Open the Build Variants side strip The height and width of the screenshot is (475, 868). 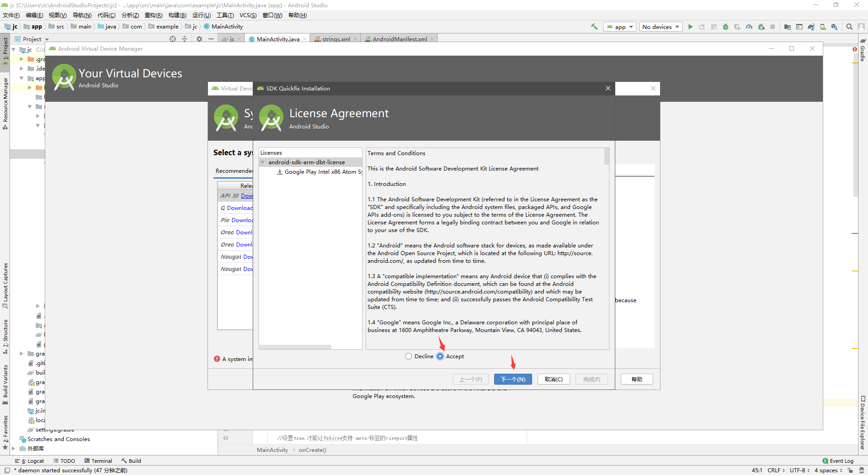click(x=5, y=385)
